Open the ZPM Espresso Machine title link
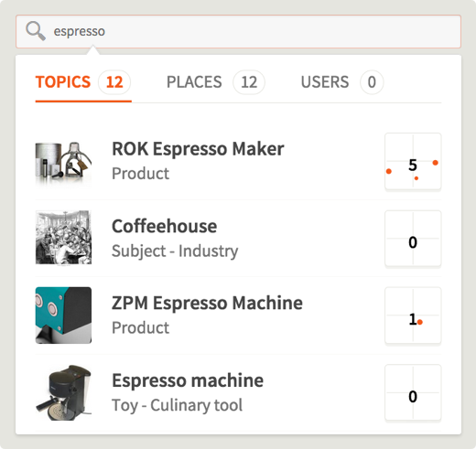The width and height of the screenshot is (476, 449). [x=207, y=303]
